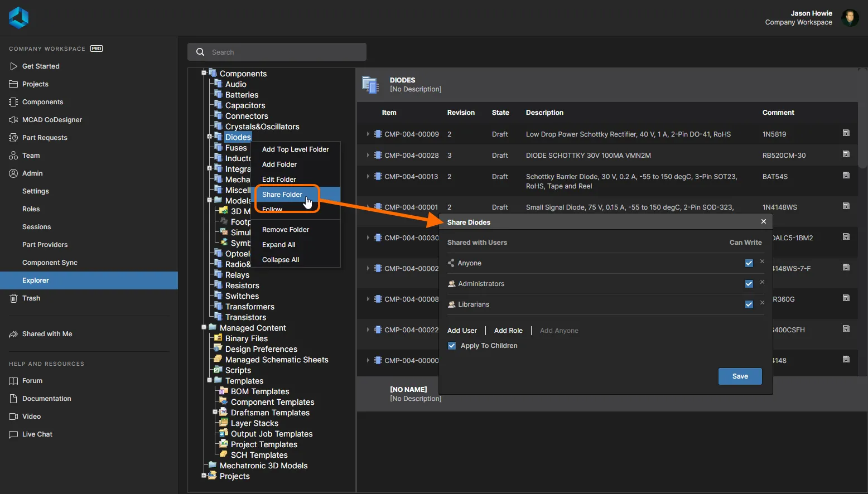Image resolution: width=868 pixels, height=494 pixels.
Task: Click Jason Howie's profile avatar
Action: pyautogui.click(x=850, y=18)
